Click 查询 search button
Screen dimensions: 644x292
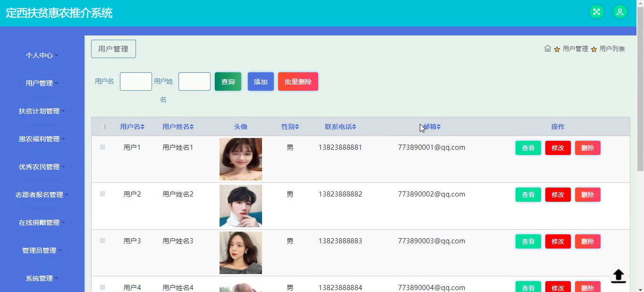point(228,82)
